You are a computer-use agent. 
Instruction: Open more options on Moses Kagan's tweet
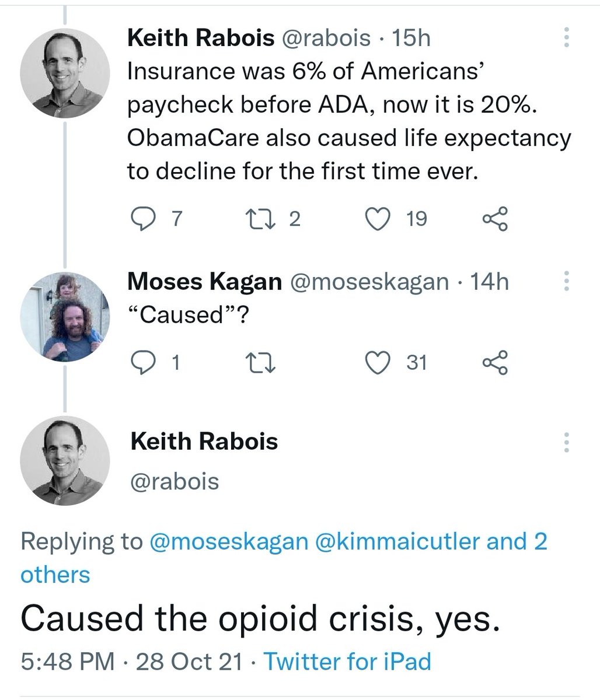(565, 282)
